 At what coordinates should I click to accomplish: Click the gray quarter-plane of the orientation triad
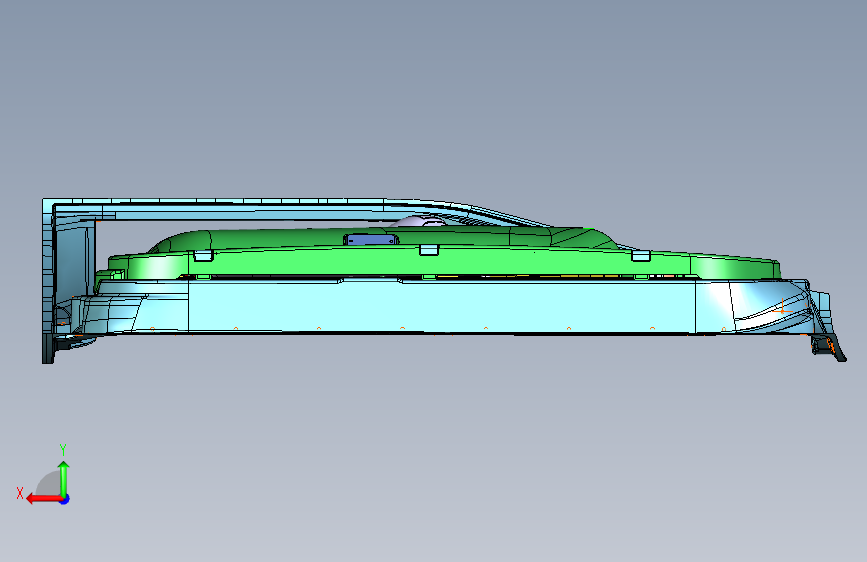49,483
